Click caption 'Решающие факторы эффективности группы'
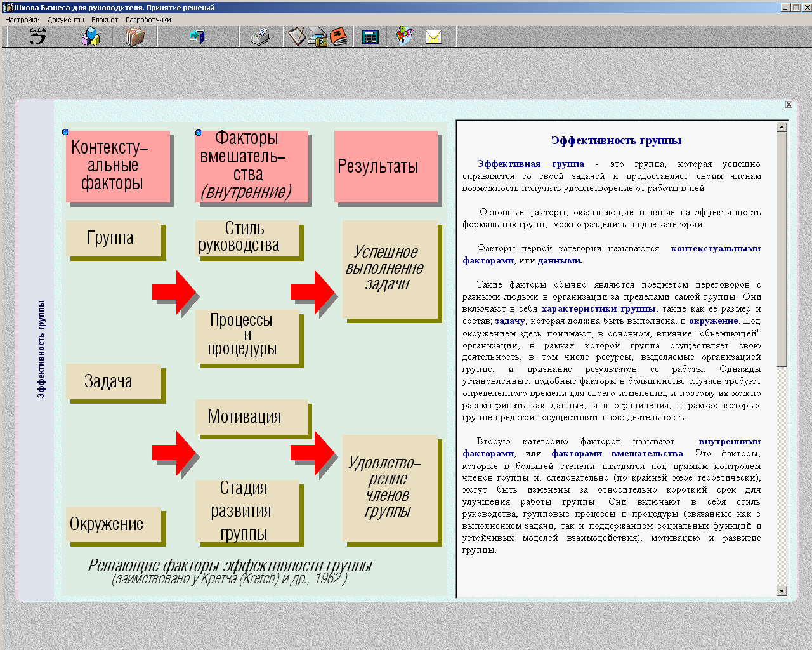Image resolution: width=812 pixels, height=650 pixels. coord(230,565)
